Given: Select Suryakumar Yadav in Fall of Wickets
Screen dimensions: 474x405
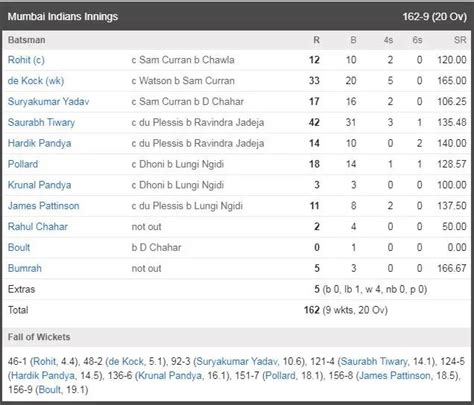Looking at the screenshot, I should 237,361.
